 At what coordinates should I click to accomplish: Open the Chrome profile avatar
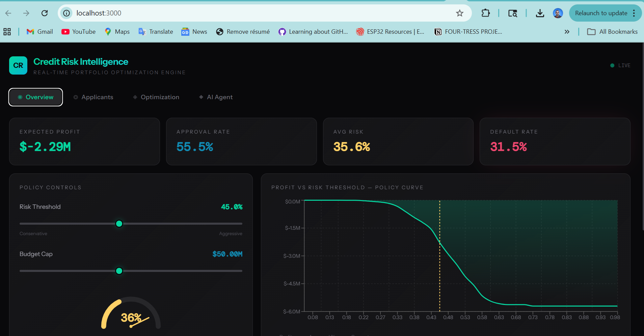coord(558,13)
